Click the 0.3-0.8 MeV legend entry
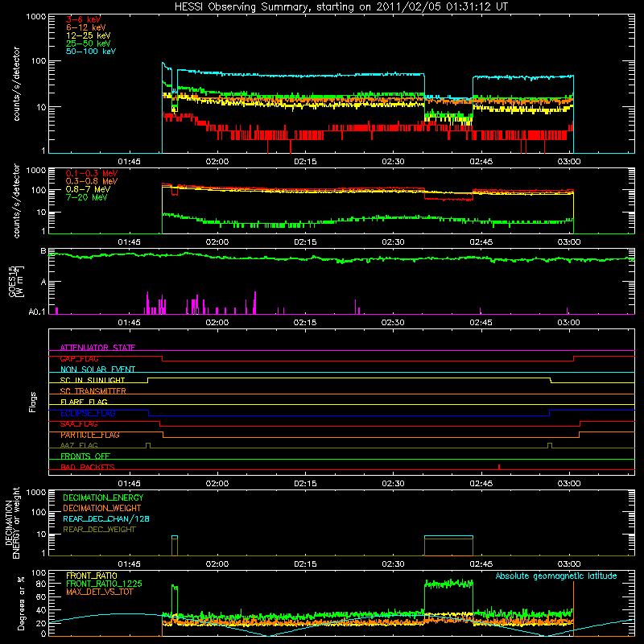 click(x=92, y=181)
